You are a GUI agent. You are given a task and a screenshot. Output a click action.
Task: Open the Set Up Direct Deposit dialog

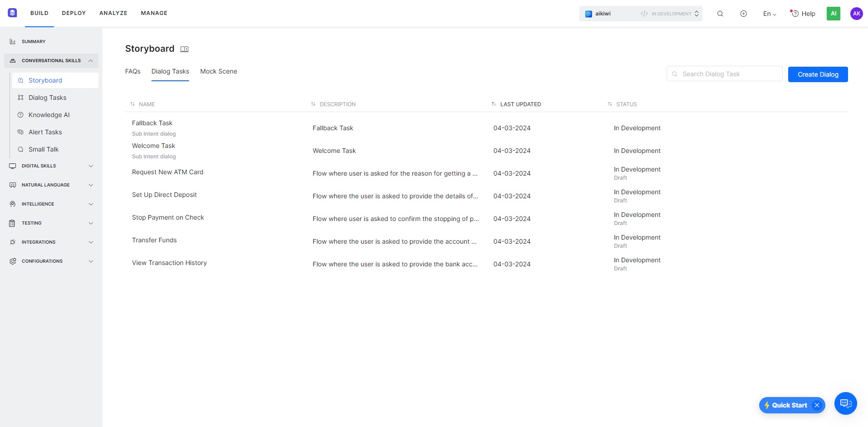click(x=164, y=195)
